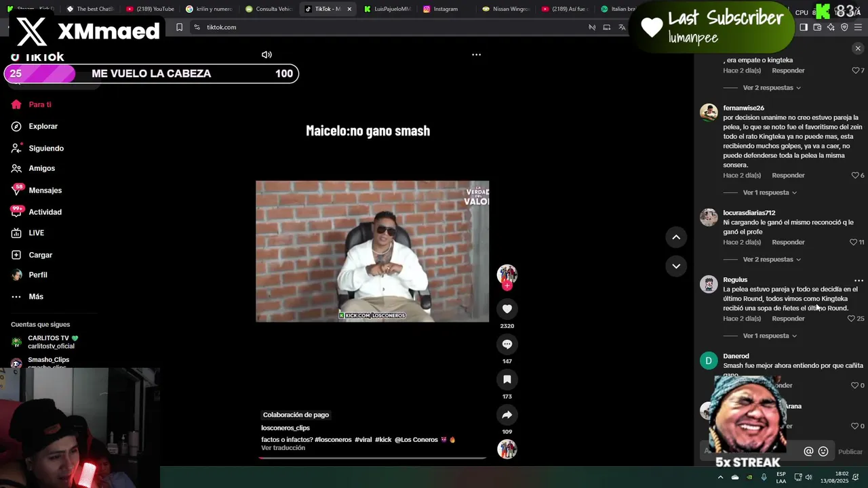Show hidden system tray icons arrow
This screenshot has width=868, height=488.
click(720, 477)
